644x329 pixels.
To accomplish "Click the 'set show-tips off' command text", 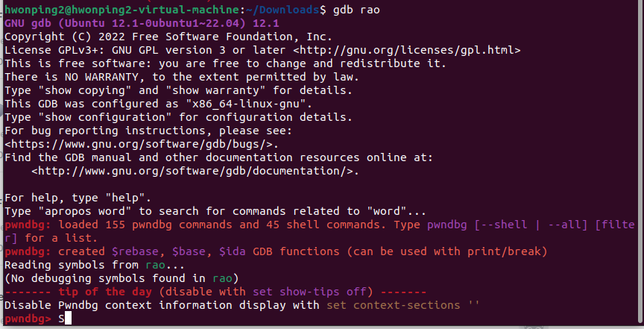I will [309, 292].
